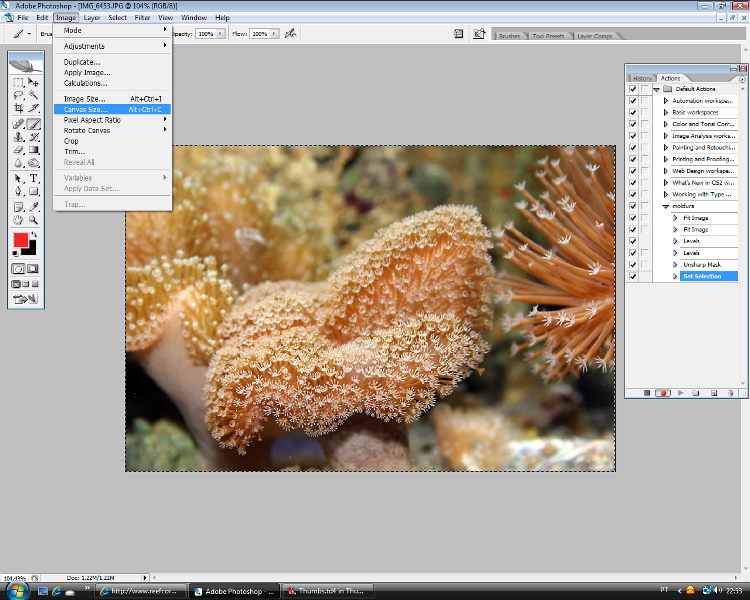Click the Airbrush icon in options bar
Viewport: 750px width, 600px height.
click(x=290, y=33)
